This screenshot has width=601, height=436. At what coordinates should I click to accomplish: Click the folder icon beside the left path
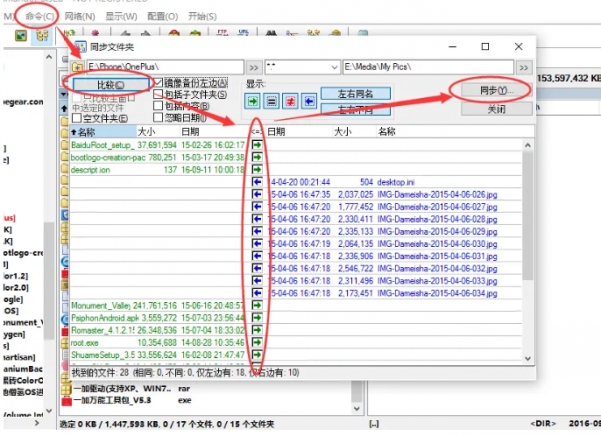(76, 66)
